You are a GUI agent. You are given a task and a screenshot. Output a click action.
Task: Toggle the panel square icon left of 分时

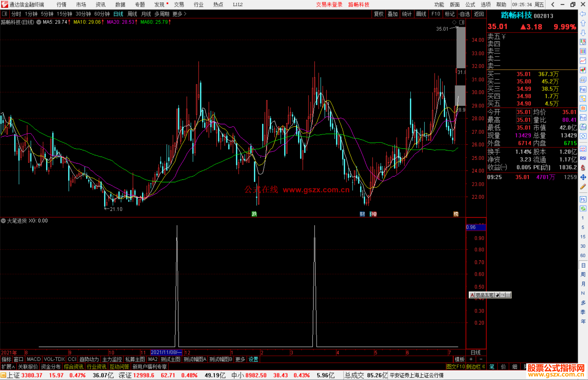tap(4, 14)
